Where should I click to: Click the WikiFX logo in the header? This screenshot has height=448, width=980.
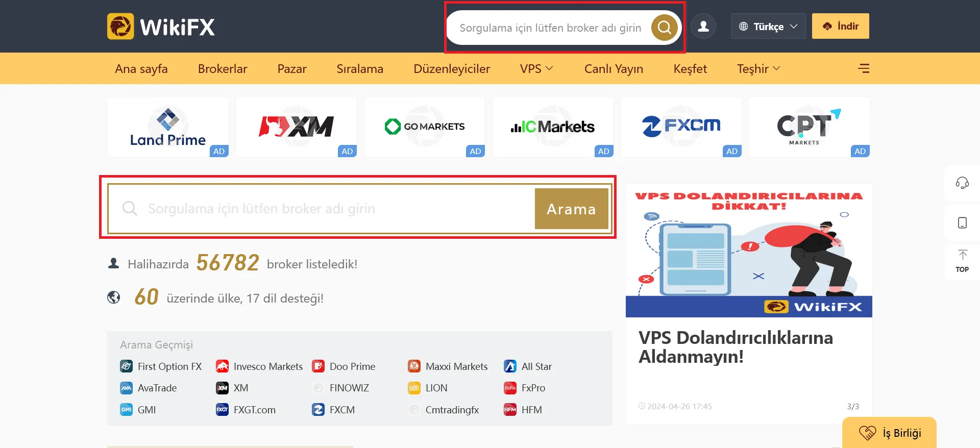[161, 27]
